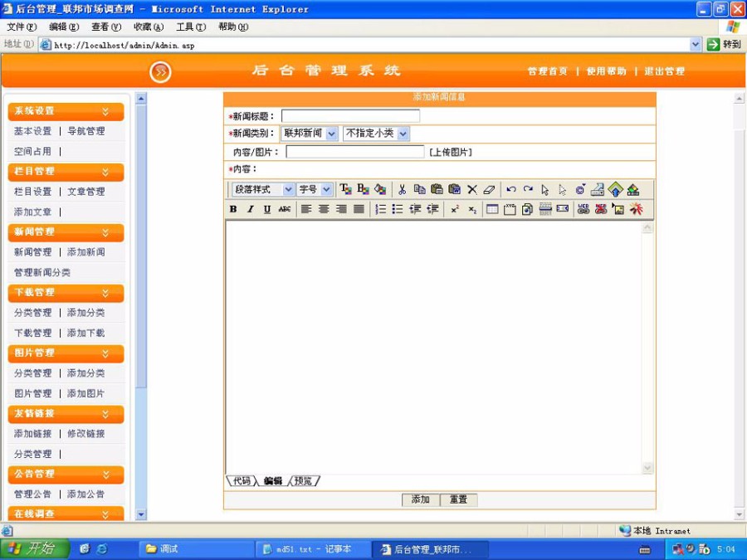The height and width of the screenshot is (560, 747).
Task: Set text background color icon
Action: pos(363,189)
